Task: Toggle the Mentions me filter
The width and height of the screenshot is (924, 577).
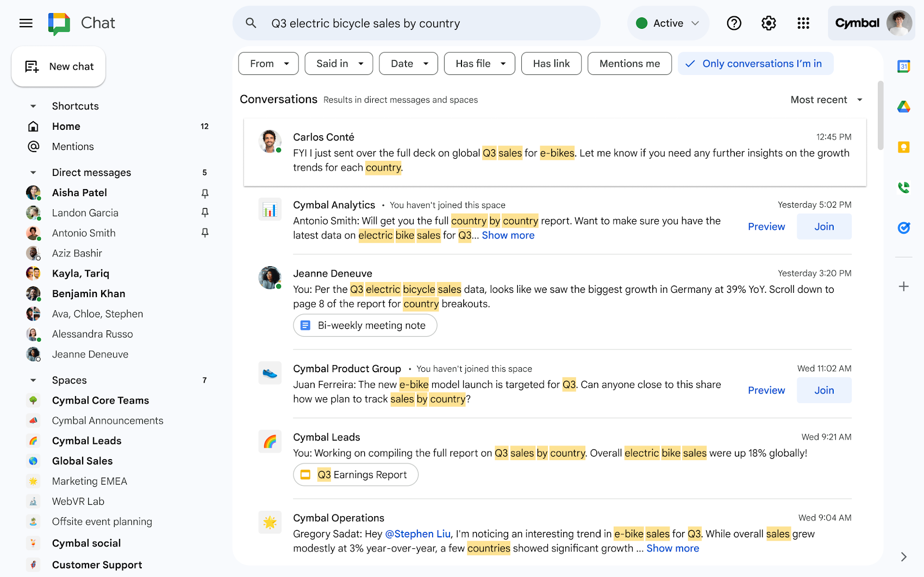Action: 629,64
